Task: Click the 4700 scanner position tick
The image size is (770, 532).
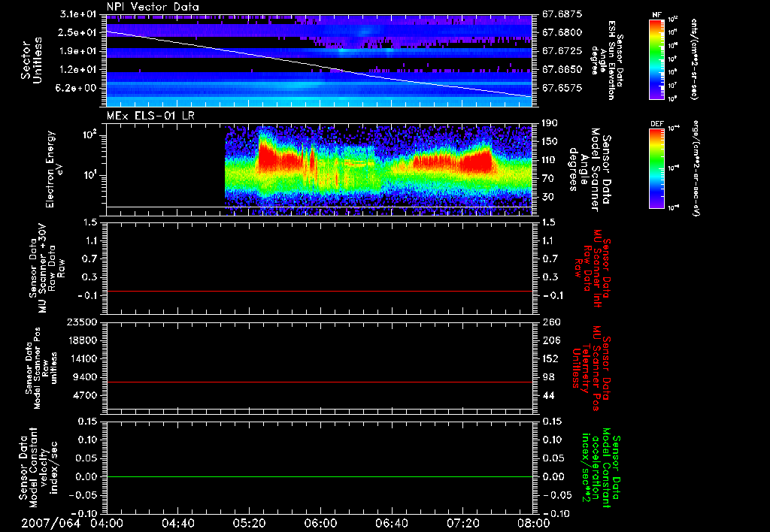Action: 86,395
